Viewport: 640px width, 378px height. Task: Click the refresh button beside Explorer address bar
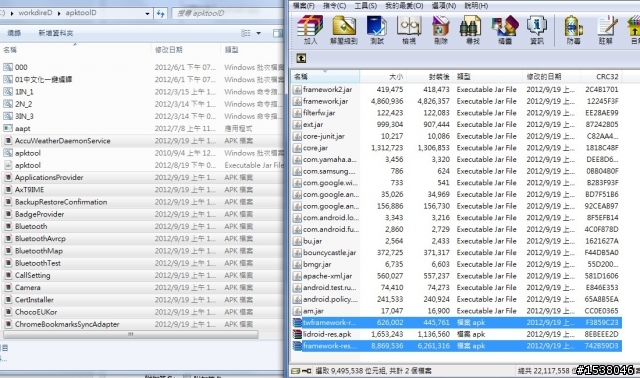[160, 13]
